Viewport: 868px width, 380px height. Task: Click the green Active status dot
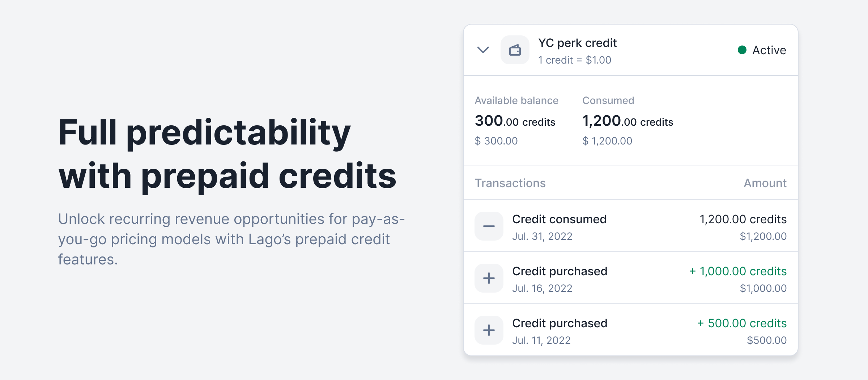tap(742, 50)
